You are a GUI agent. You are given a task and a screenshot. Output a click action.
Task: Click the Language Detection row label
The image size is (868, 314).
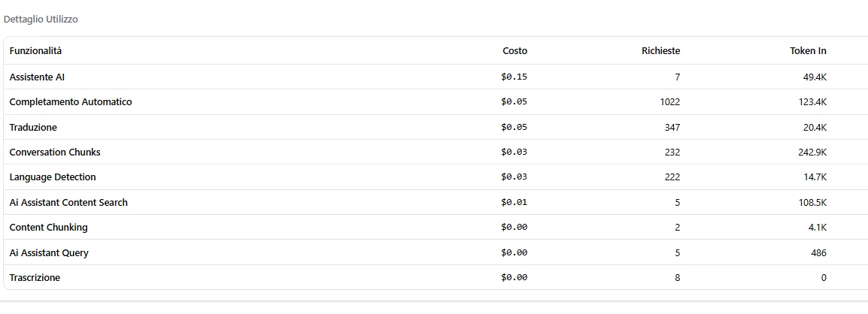(53, 177)
